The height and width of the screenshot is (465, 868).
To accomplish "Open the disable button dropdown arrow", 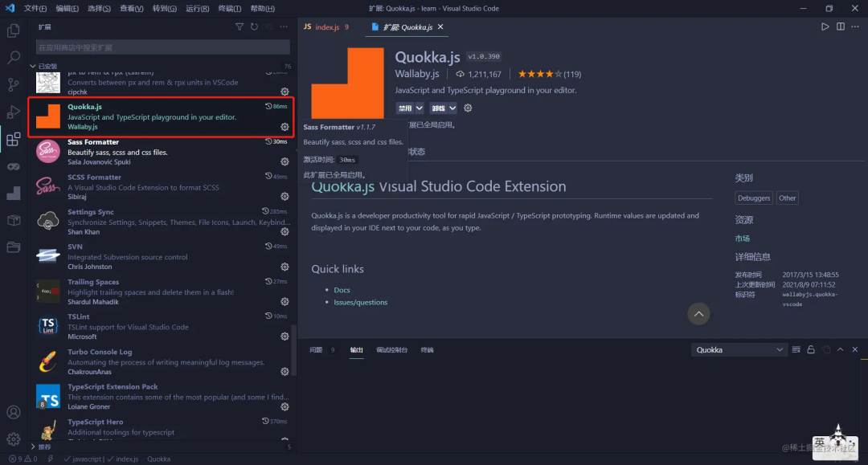I will pyautogui.click(x=420, y=108).
